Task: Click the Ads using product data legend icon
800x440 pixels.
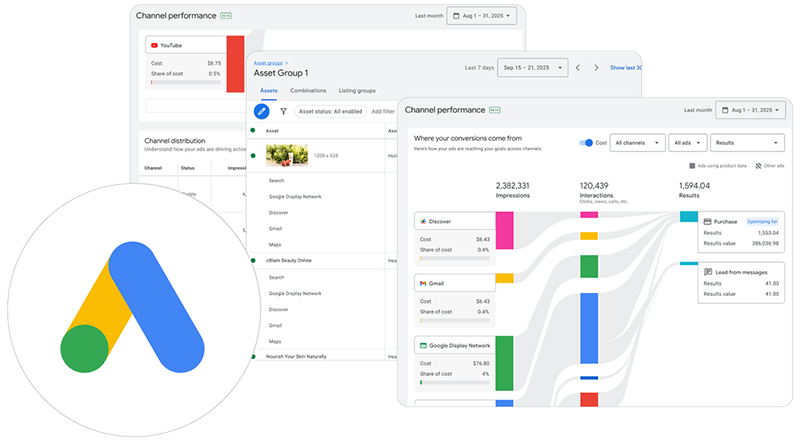Action: [x=692, y=166]
